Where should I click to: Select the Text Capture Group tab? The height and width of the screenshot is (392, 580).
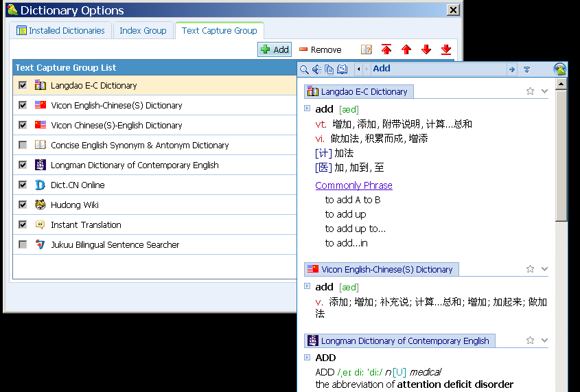pyautogui.click(x=220, y=30)
